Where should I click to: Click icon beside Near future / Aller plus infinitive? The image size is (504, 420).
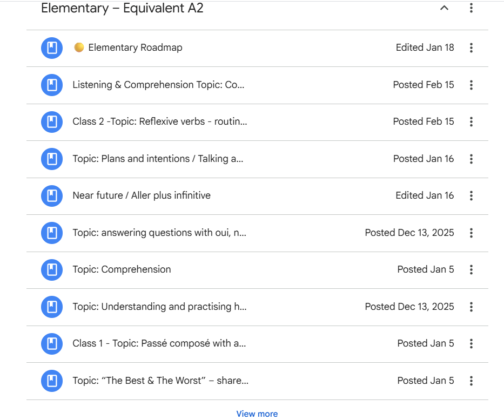(x=52, y=196)
